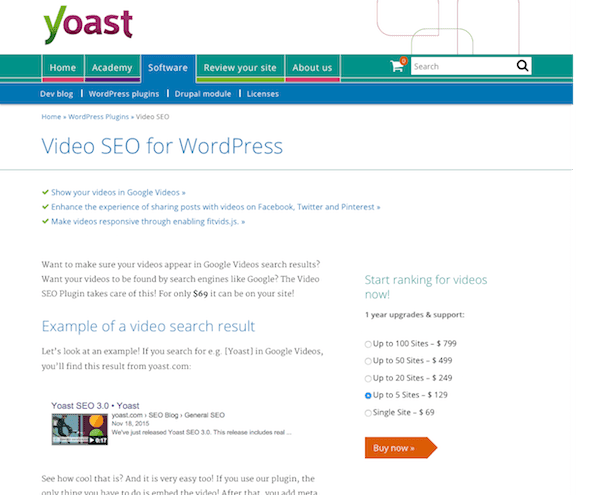
Task: Click Start ranking for videos now heading
Action: pyautogui.click(x=426, y=287)
